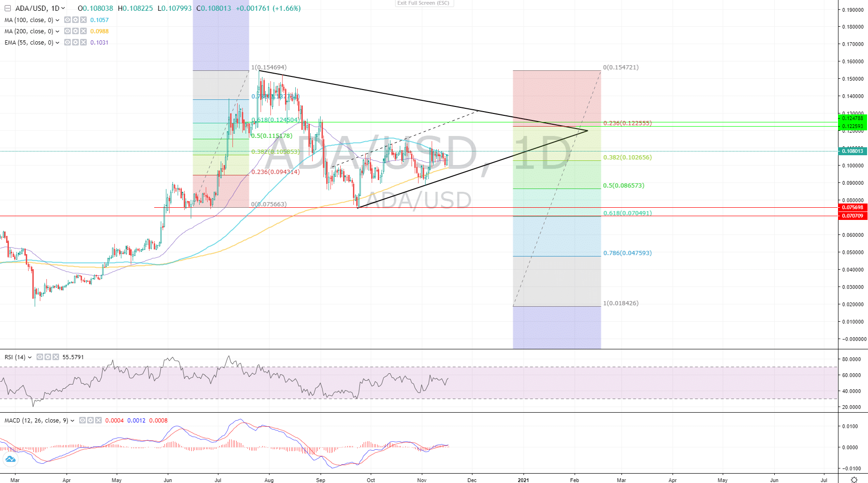This screenshot has width=868, height=483.
Task: Click the Fibonacci 1(0.154694) level label
Action: (x=269, y=68)
